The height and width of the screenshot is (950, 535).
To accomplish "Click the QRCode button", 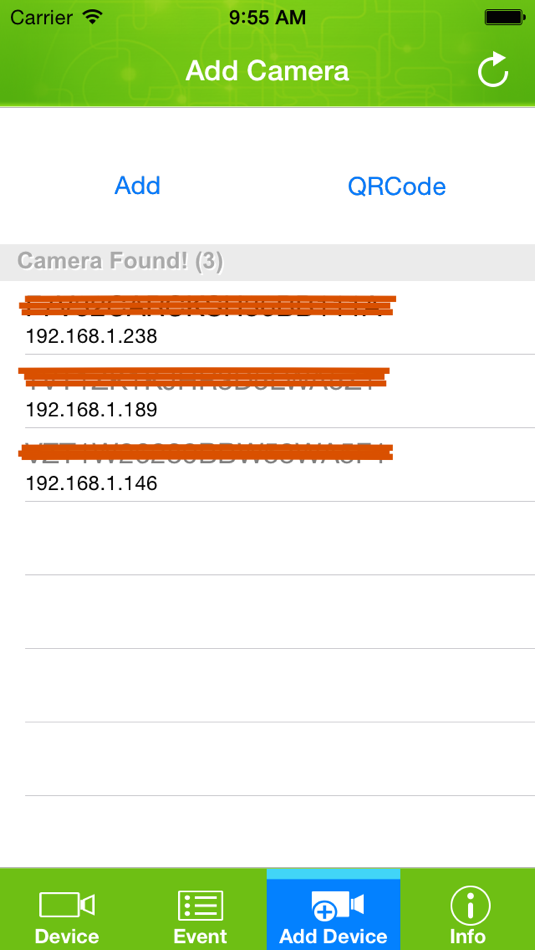I will click(397, 186).
